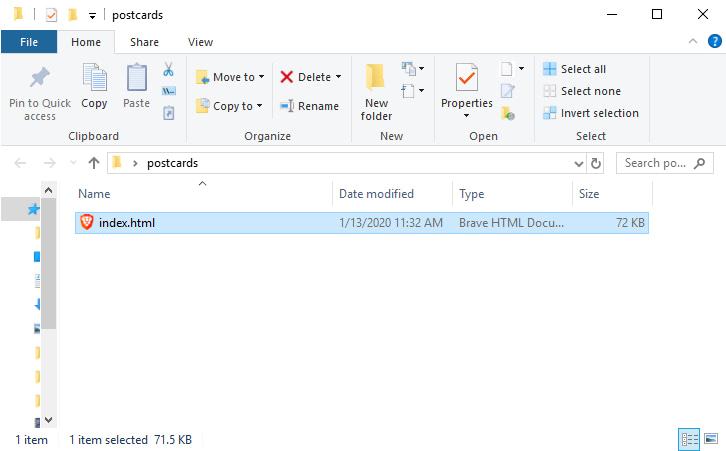Click the Quick access star in sidebar
Viewport: 726px width, 451px height.
[33, 209]
